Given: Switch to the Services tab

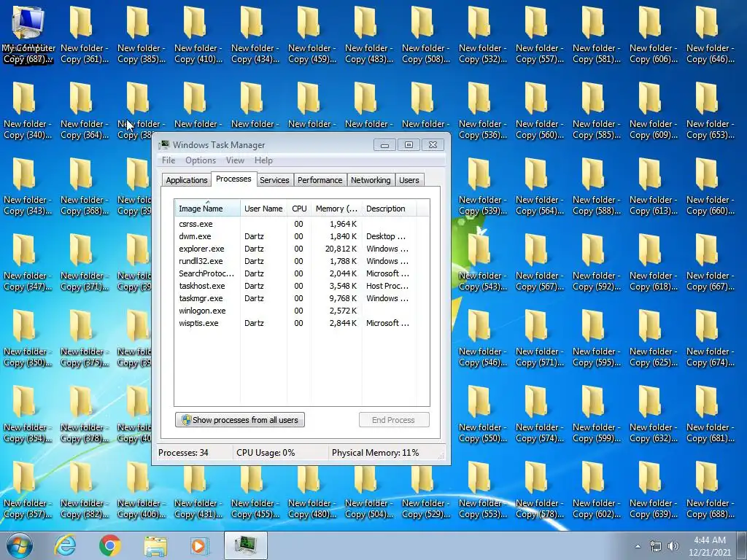Looking at the screenshot, I should pyautogui.click(x=274, y=180).
